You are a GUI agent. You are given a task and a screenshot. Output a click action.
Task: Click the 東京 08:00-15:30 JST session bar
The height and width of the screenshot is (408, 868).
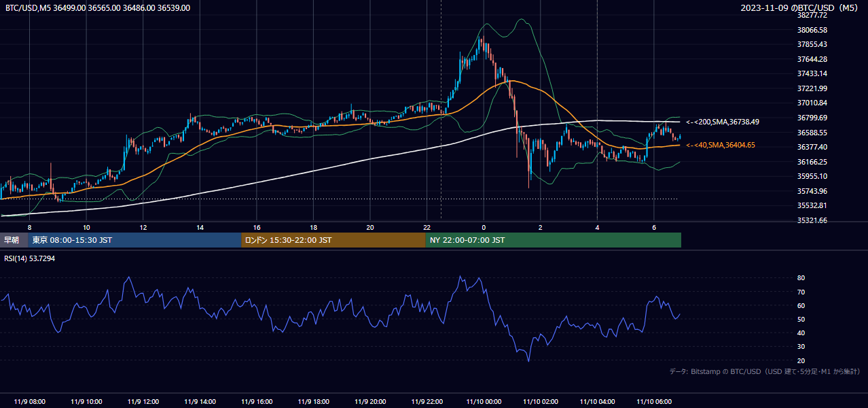coord(134,240)
